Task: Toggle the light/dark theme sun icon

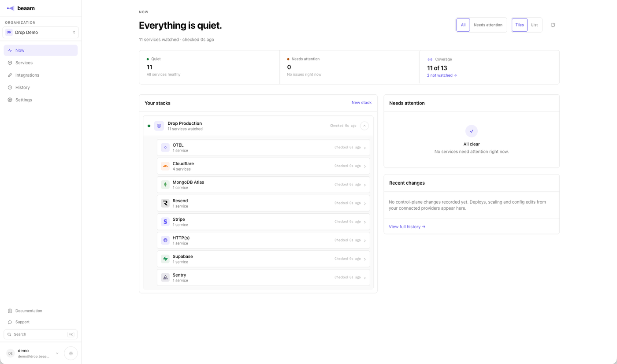Action: [x=71, y=353]
